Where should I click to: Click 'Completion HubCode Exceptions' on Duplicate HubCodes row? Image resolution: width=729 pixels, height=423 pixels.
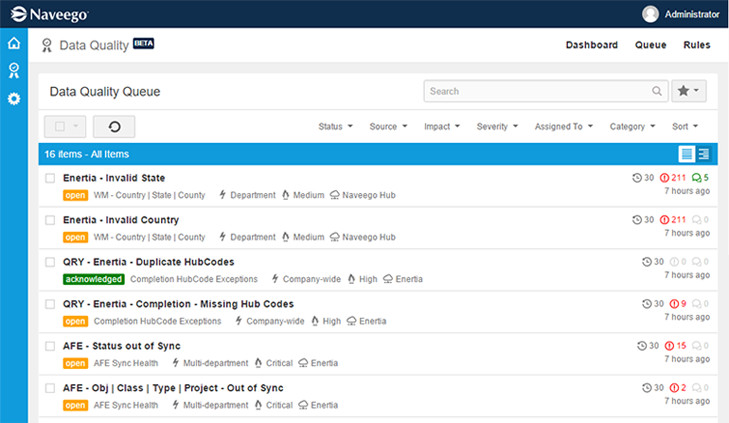[193, 279]
